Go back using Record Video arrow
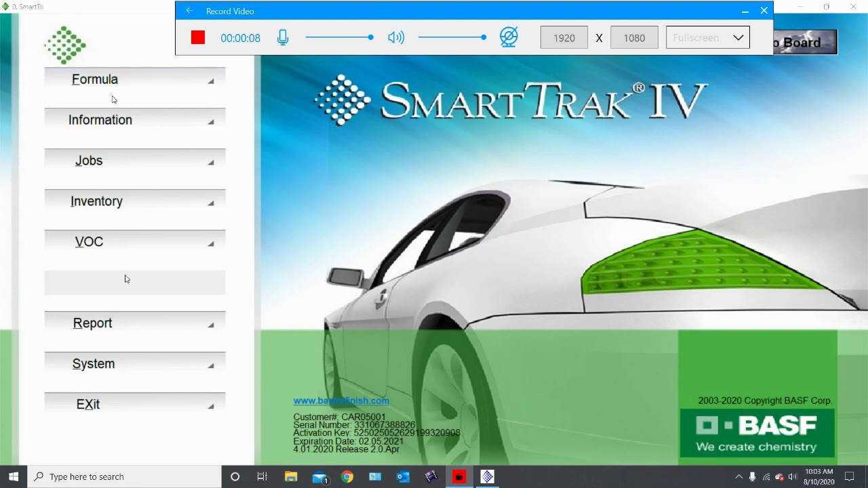 tap(190, 11)
